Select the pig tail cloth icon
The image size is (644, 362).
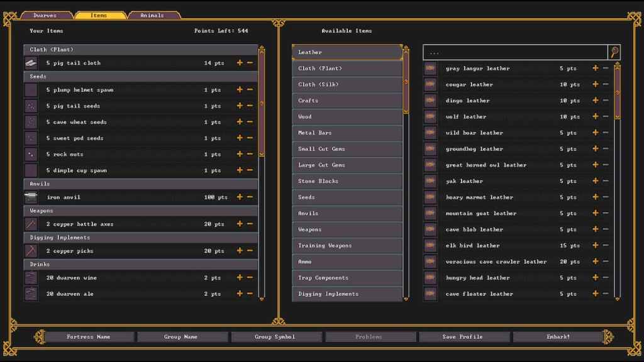pyautogui.click(x=30, y=63)
